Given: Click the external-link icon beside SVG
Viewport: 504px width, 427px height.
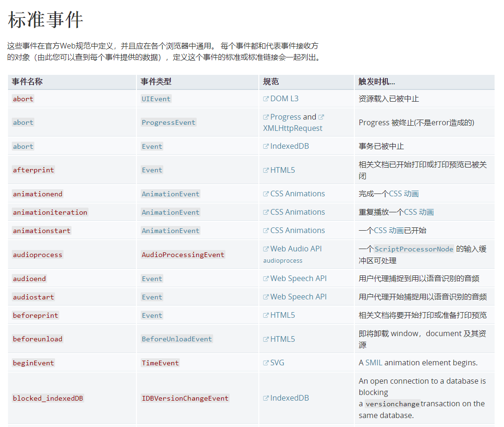Looking at the screenshot, I should (266, 363).
